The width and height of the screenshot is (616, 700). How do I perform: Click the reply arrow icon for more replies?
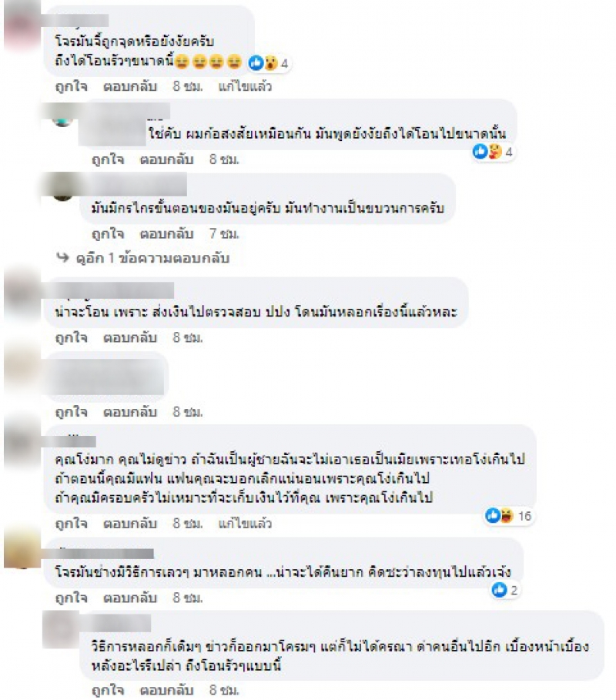62,257
